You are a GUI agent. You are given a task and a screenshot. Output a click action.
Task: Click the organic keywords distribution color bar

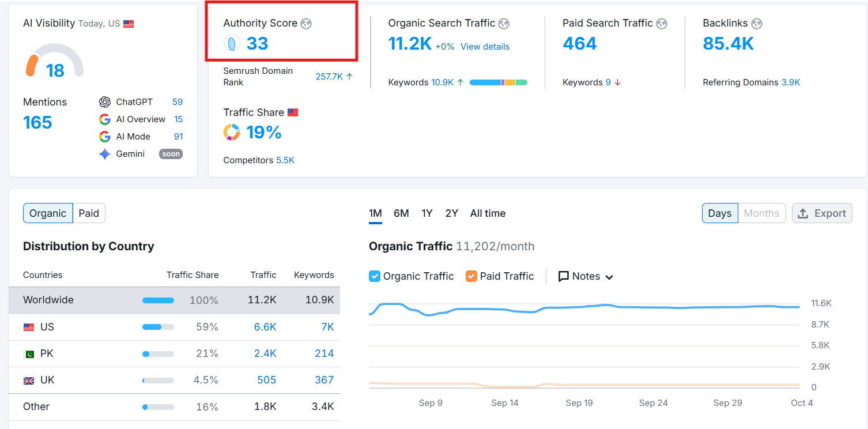pos(498,82)
